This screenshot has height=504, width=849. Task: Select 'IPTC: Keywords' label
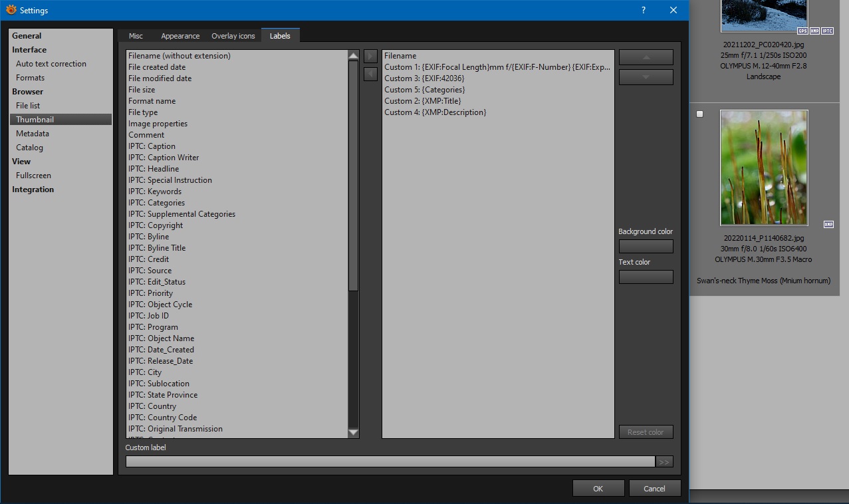(x=155, y=191)
